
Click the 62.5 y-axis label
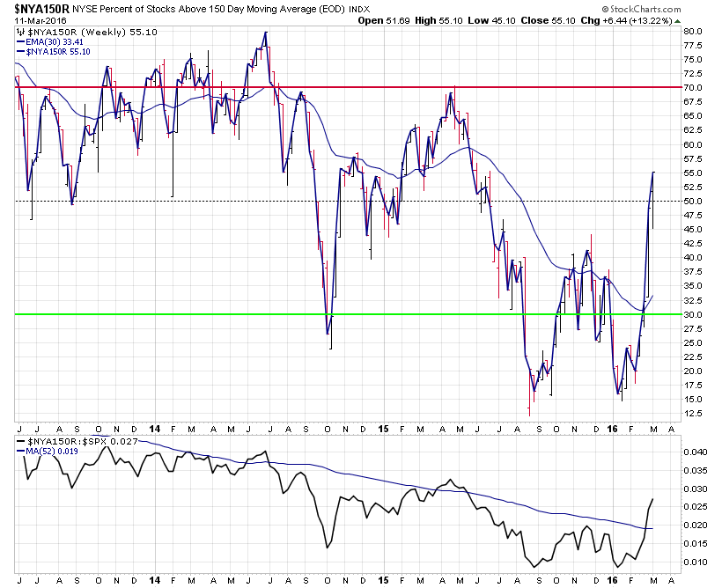[x=693, y=130]
